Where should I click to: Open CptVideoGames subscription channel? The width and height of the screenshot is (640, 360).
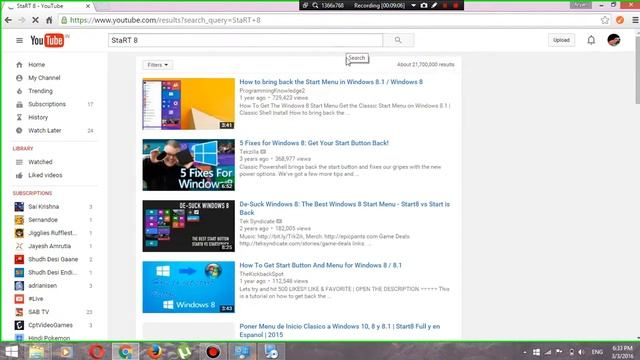pyautogui.click(x=50, y=325)
